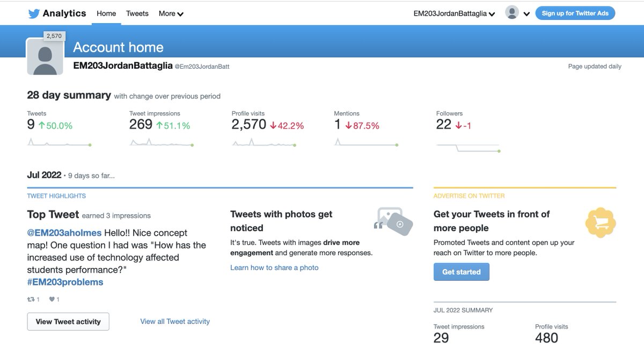Click the retweet icon under Top Tweet
This screenshot has width=644, height=349.
point(31,299)
